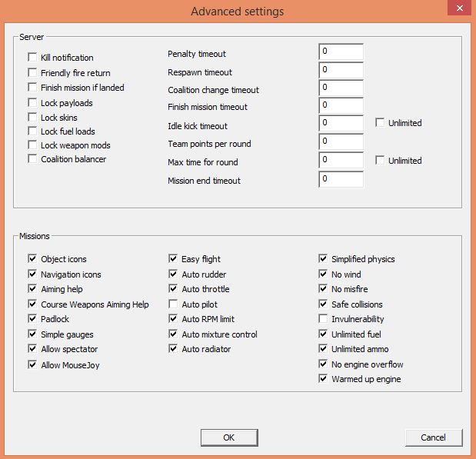Disable Aiming help checkbox
Screen dimensions: 476x459
coord(32,288)
